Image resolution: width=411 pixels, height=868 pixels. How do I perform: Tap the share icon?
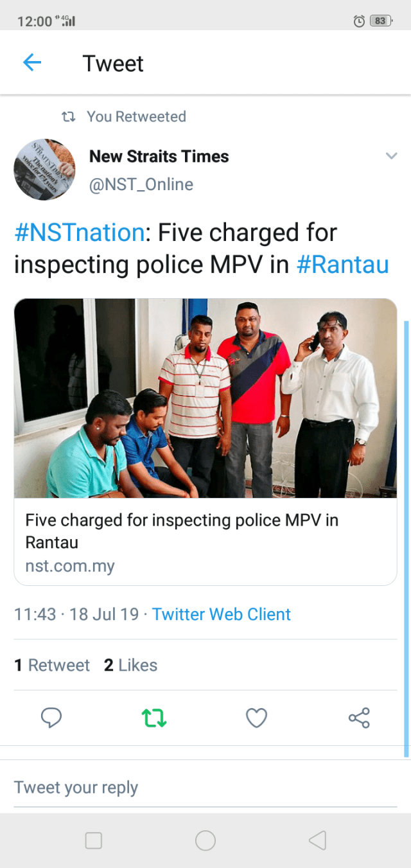pyautogui.click(x=359, y=718)
